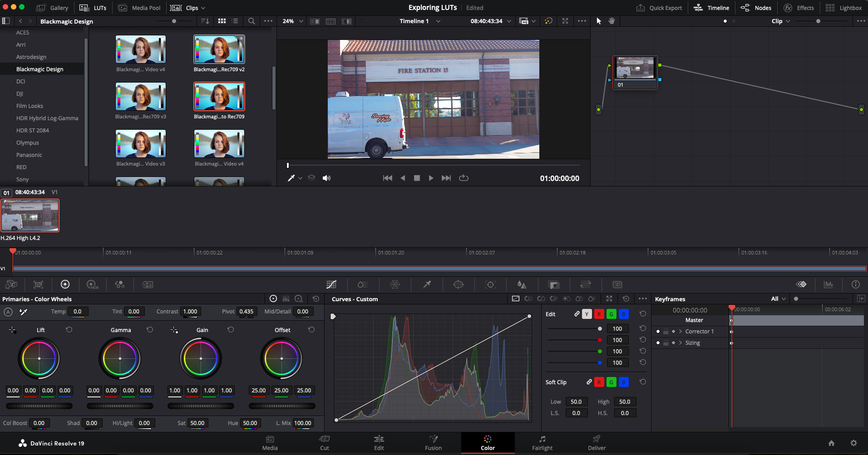
Task: Open the Color Warper palette
Action: [395, 284]
